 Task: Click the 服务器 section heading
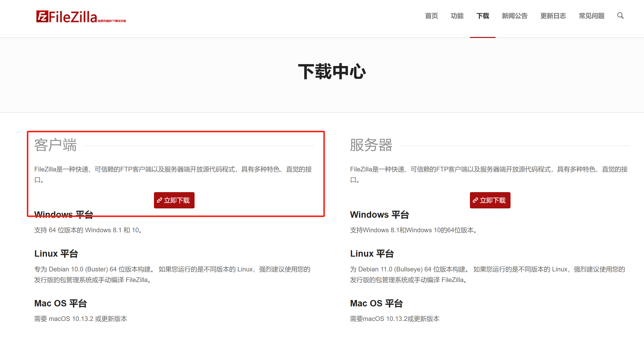click(371, 145)
